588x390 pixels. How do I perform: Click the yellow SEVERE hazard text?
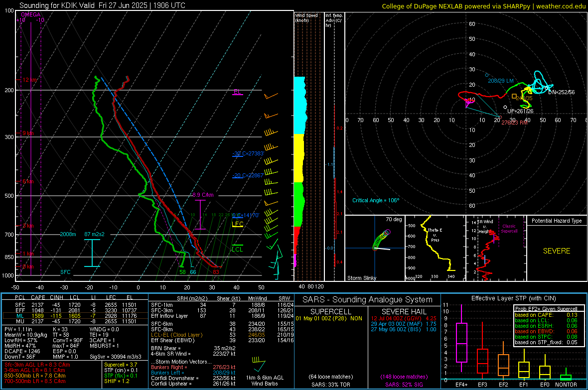557,251
